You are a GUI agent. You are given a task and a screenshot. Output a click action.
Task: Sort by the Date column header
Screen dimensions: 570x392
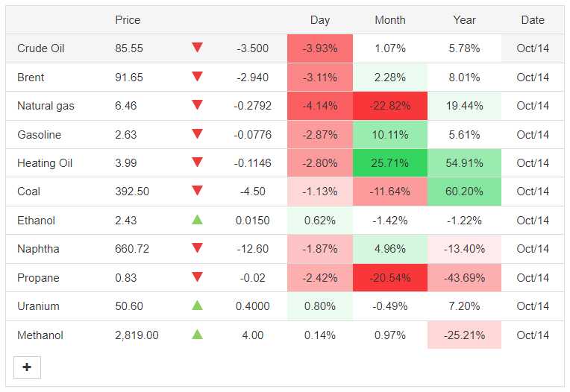pos(533,20)
